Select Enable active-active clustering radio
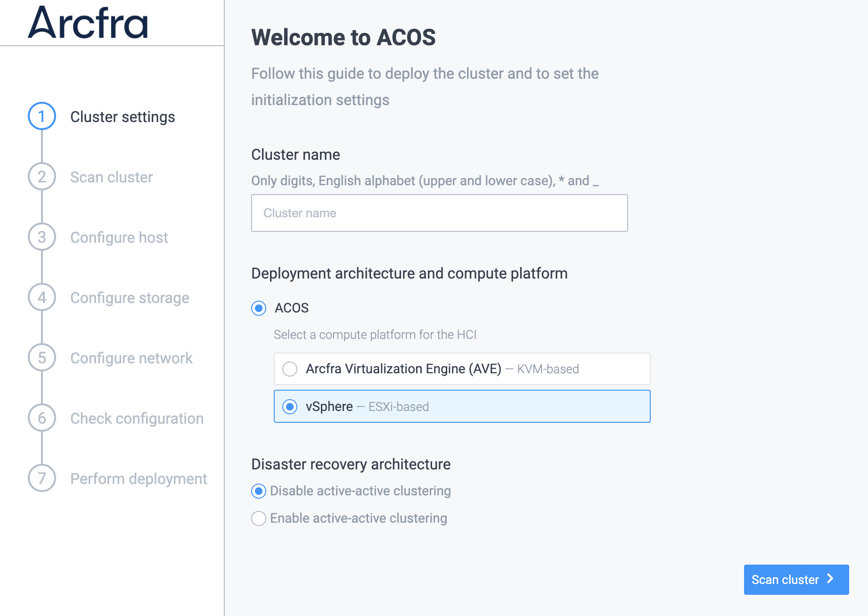This screenshot has width=868, height=616. click(x=259, y=518)
